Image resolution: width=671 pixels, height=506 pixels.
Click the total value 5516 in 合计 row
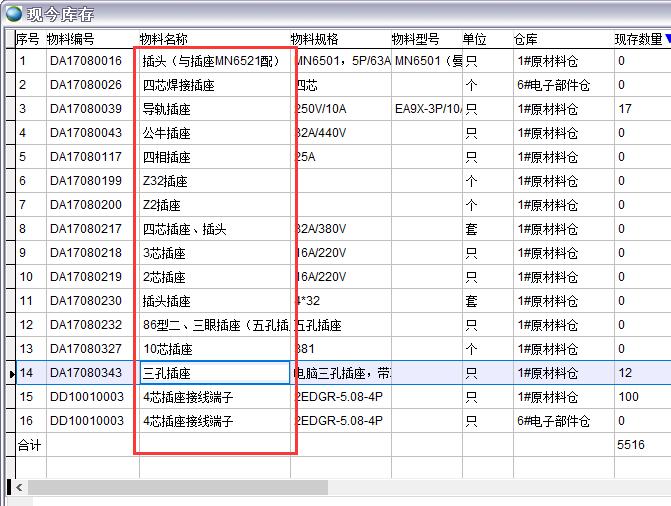point(632,444)
